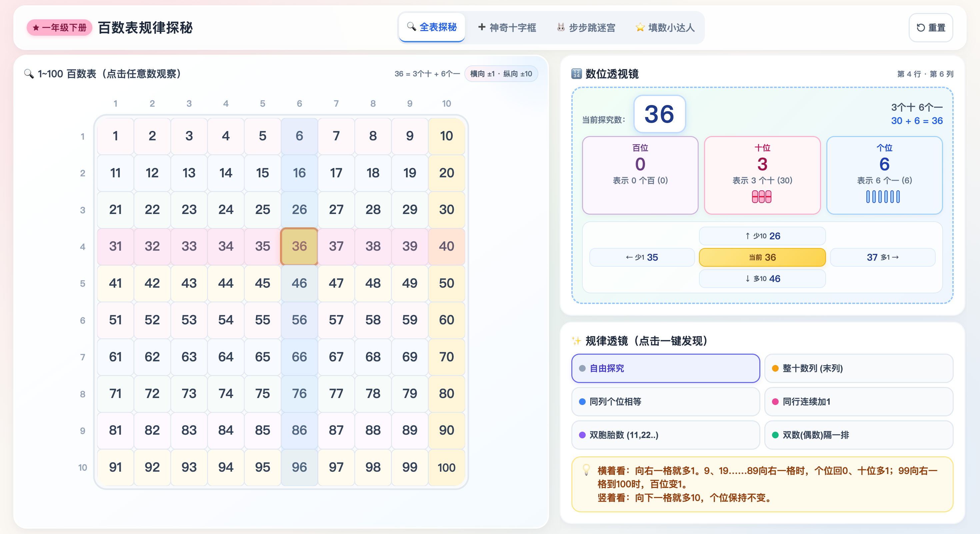
Task: Click the 第 4 行 · 第 6 列 label
Action: pos(925,74)
